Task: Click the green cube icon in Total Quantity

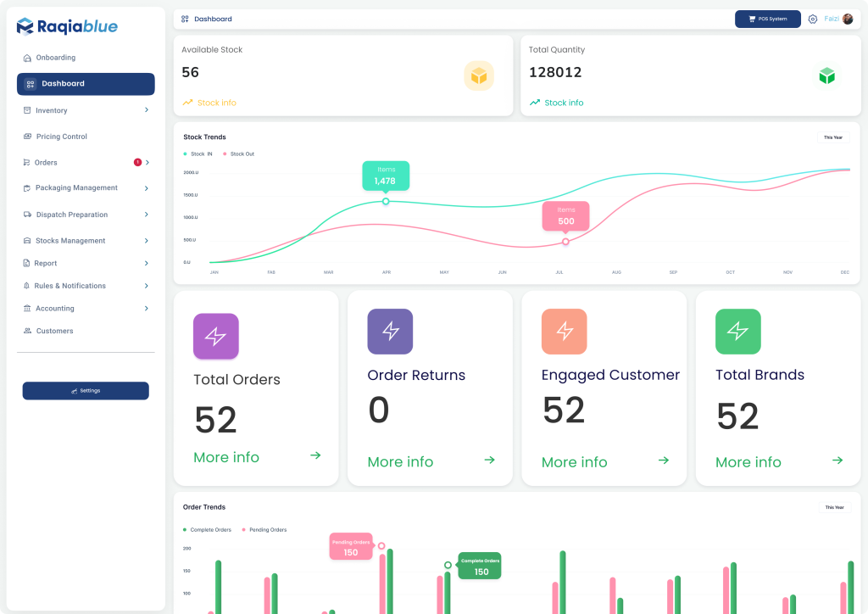Action: (x=826, y=75)
